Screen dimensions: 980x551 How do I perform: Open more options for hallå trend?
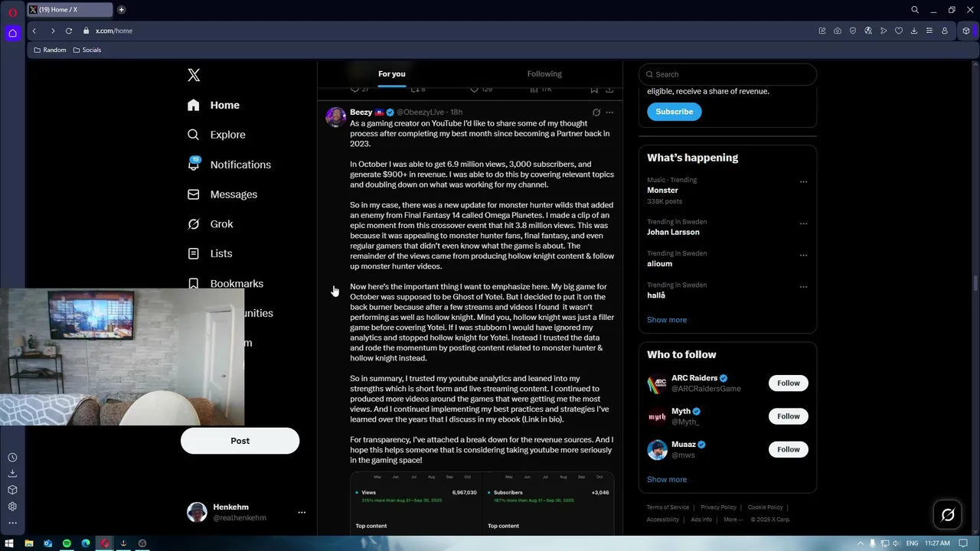point(803,287)
